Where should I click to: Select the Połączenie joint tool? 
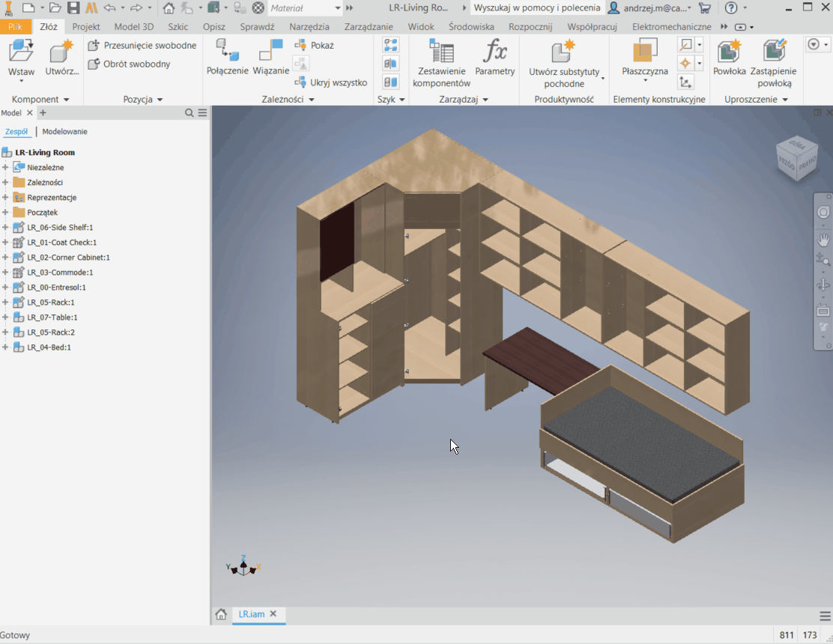point(227,57)
